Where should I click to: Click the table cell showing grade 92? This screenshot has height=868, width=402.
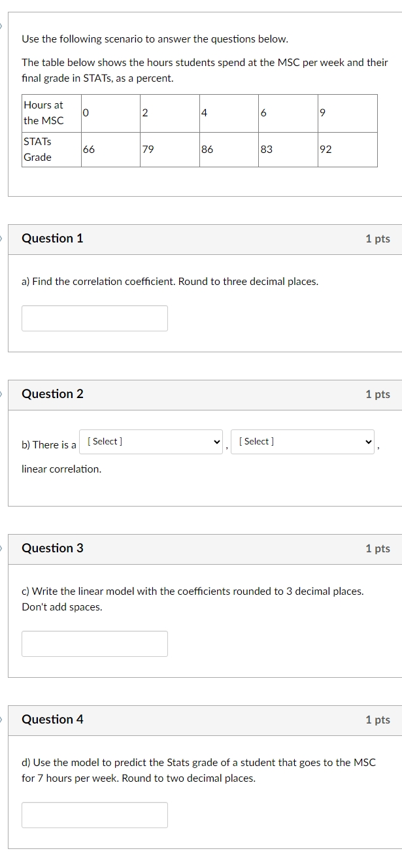click(x=348, y=150)
